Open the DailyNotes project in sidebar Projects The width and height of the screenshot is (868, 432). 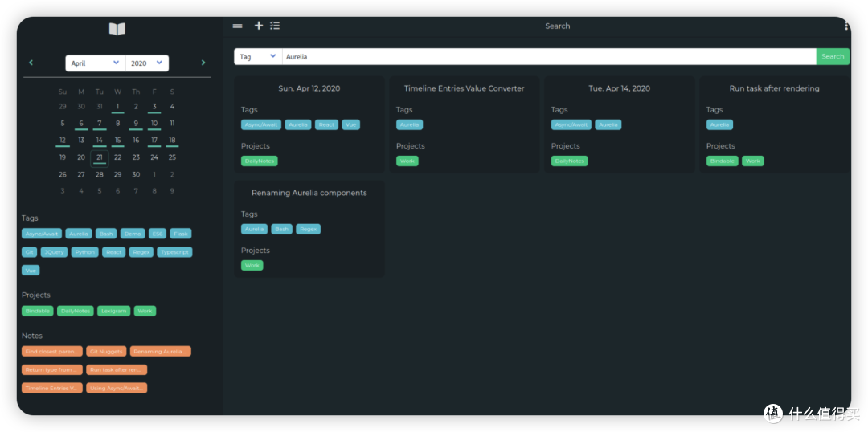pos(76,311)
